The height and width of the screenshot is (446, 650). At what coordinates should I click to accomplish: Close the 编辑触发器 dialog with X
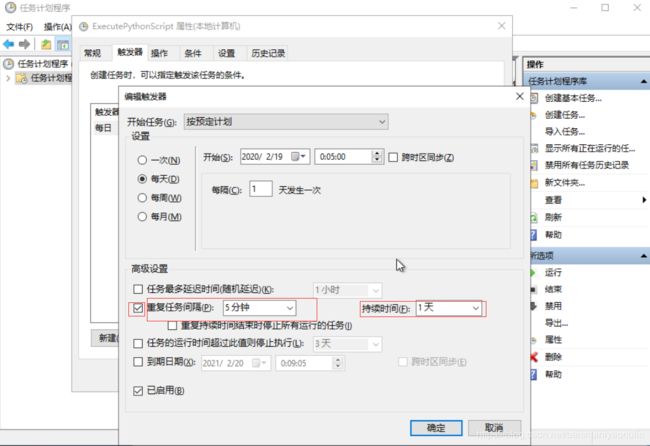pos(519,96)
